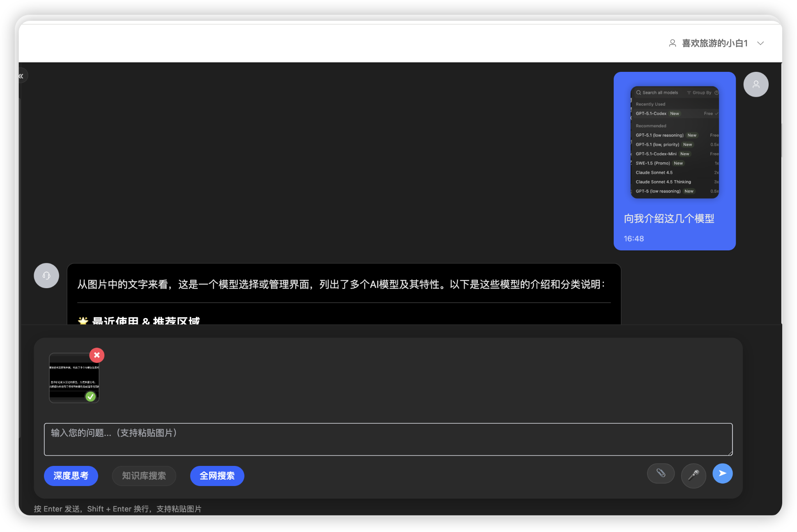
Task: Toggle the 深度思考 deep thinking mode
Action: 71,476
